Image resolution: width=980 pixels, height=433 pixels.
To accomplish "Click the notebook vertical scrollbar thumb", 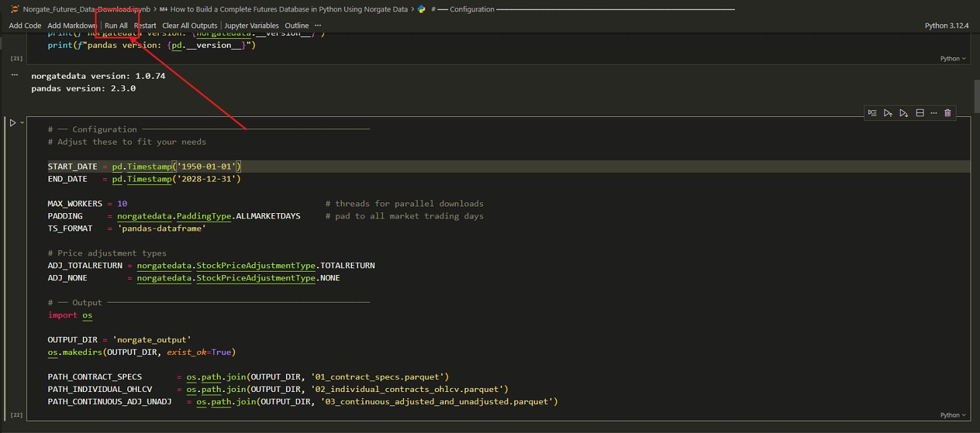I will 976,96.
